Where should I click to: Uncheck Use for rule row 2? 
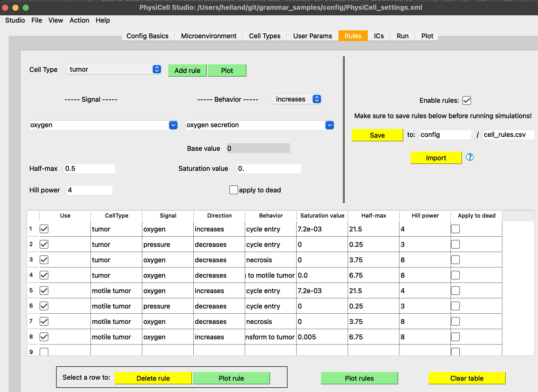tap(44, 244)
